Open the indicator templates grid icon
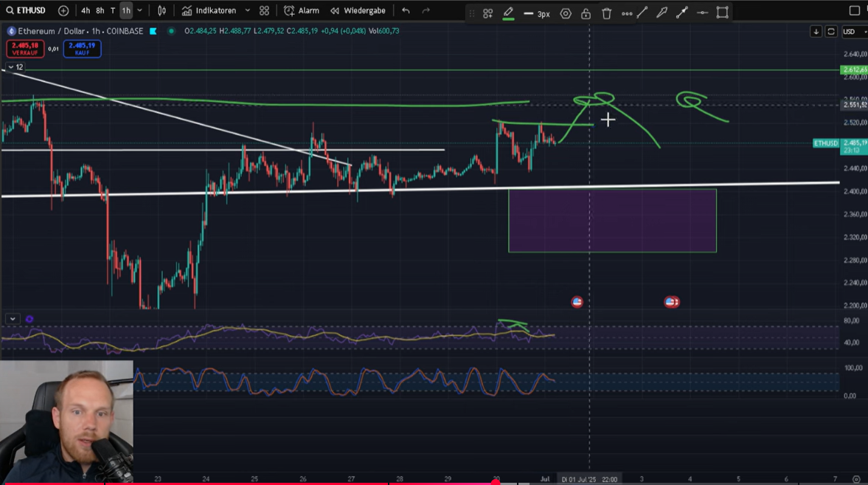The width and height of the screenshot is (868, 485). pos(264,10)
